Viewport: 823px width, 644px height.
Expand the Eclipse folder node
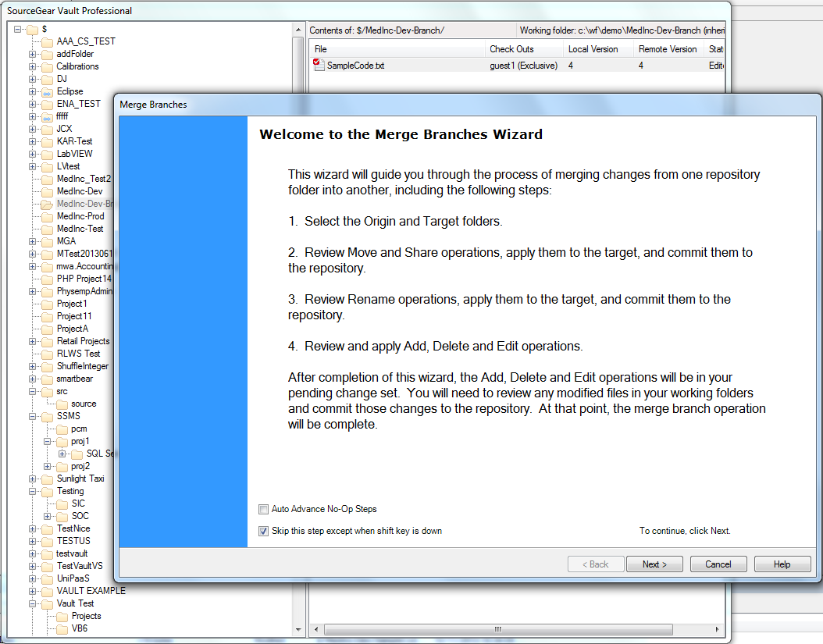coord(33,92)
